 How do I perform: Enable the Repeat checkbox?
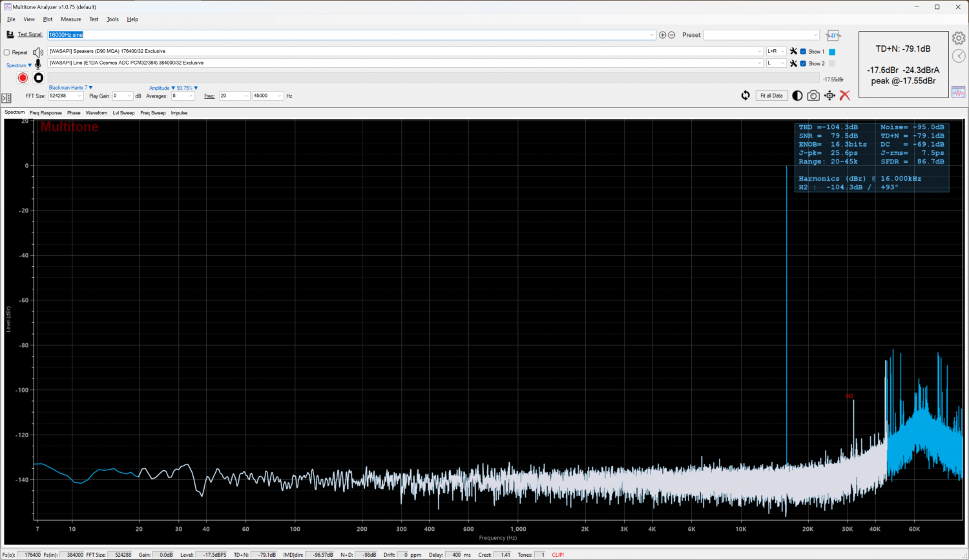coord(6,53)
